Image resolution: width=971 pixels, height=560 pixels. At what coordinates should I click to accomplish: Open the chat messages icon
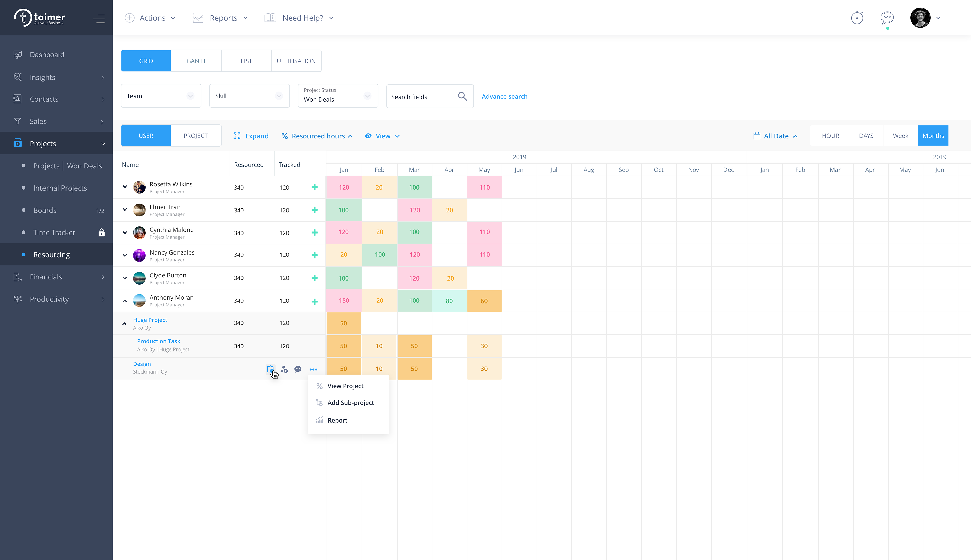tap(887, 18)
